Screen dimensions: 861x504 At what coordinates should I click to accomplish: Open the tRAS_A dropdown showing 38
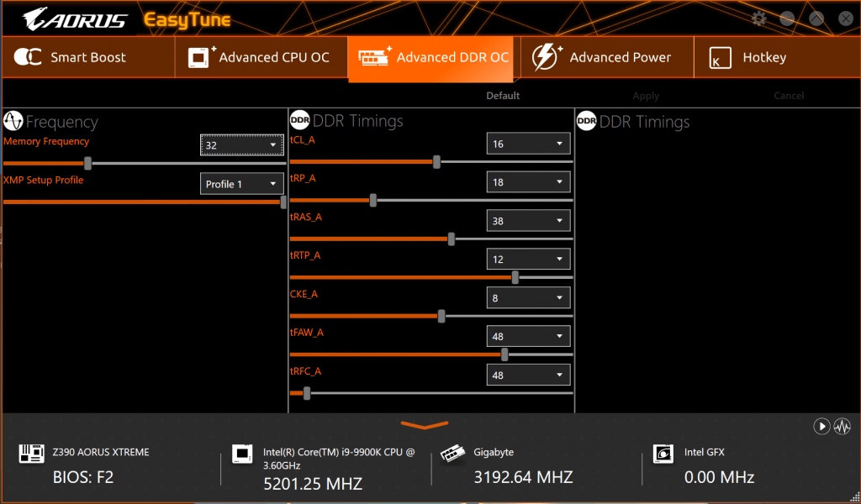pyautogui.click(x=528, y=220)
